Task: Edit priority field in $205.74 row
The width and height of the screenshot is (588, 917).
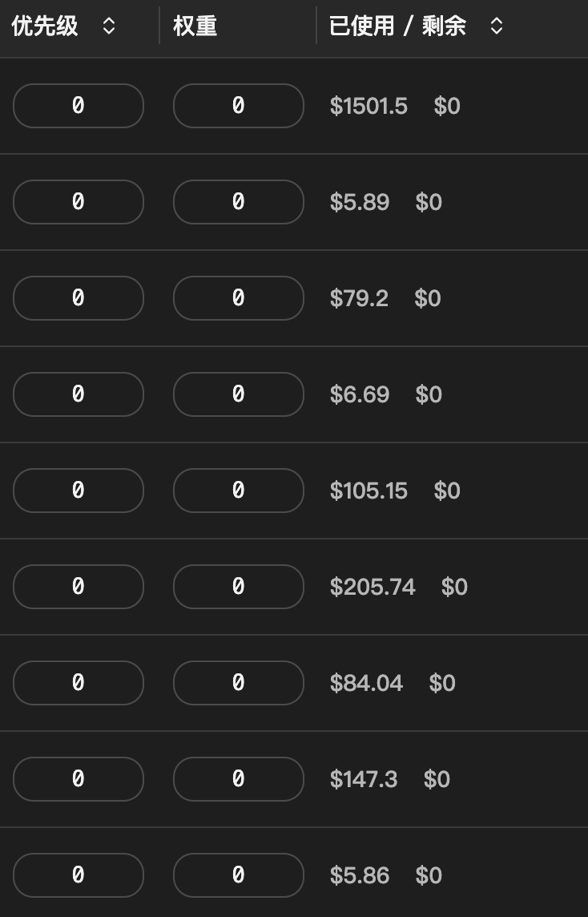Action: tap(79, 587)
